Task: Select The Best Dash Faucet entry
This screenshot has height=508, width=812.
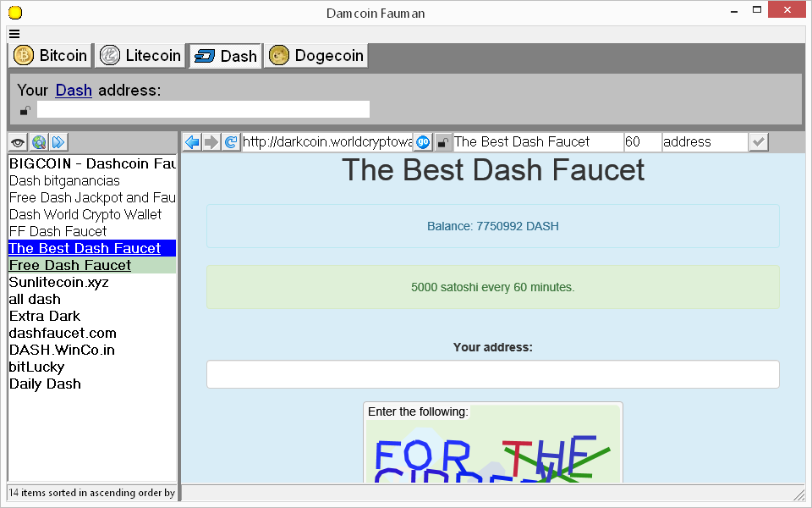Action: tap(92, 248)
